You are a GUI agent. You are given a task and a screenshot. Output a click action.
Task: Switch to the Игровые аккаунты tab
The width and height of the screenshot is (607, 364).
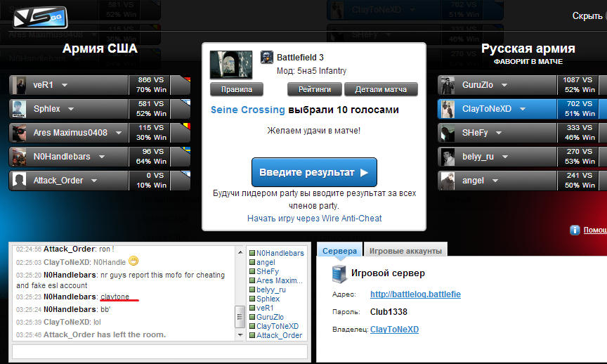[405, 251]
